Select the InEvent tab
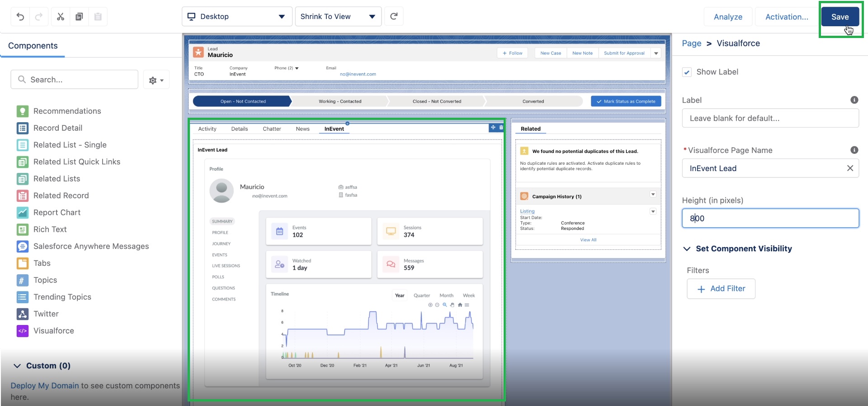The image size is (868, 406). coord(334,129)
